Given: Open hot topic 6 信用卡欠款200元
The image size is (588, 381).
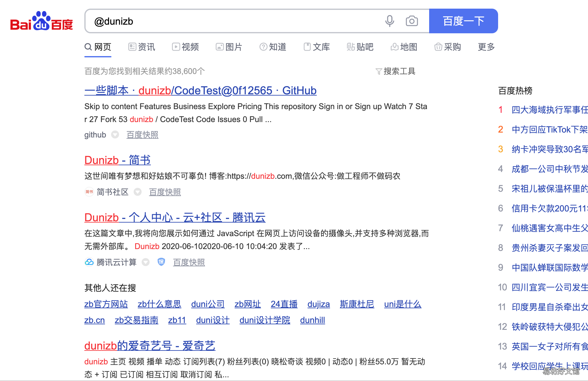Looking at the screenshot, I should tap(550, 208).
